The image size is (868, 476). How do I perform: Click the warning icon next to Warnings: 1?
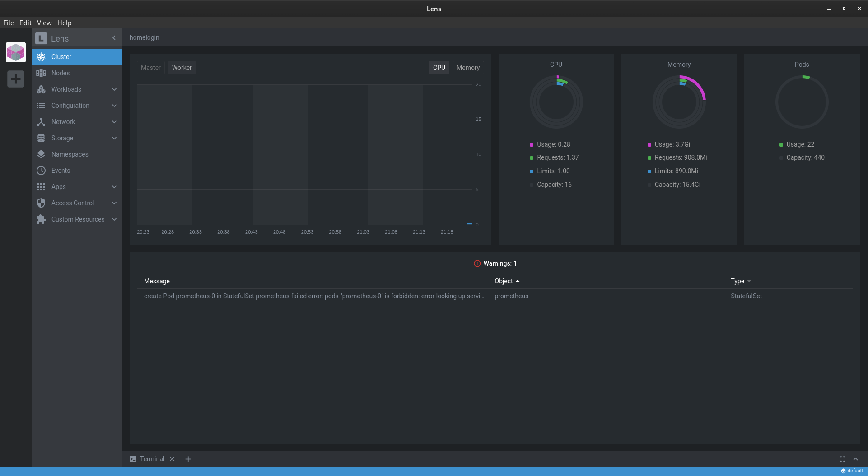(477, 263)
